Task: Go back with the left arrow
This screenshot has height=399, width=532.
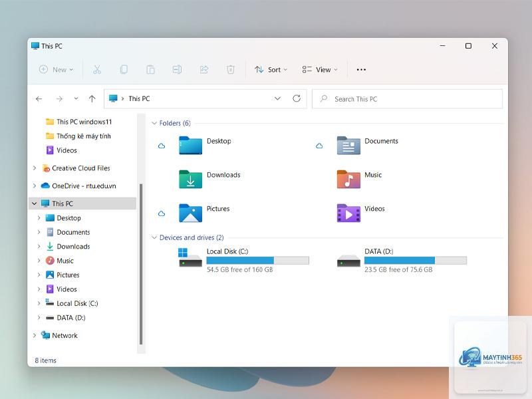Action: pos(39,98)
